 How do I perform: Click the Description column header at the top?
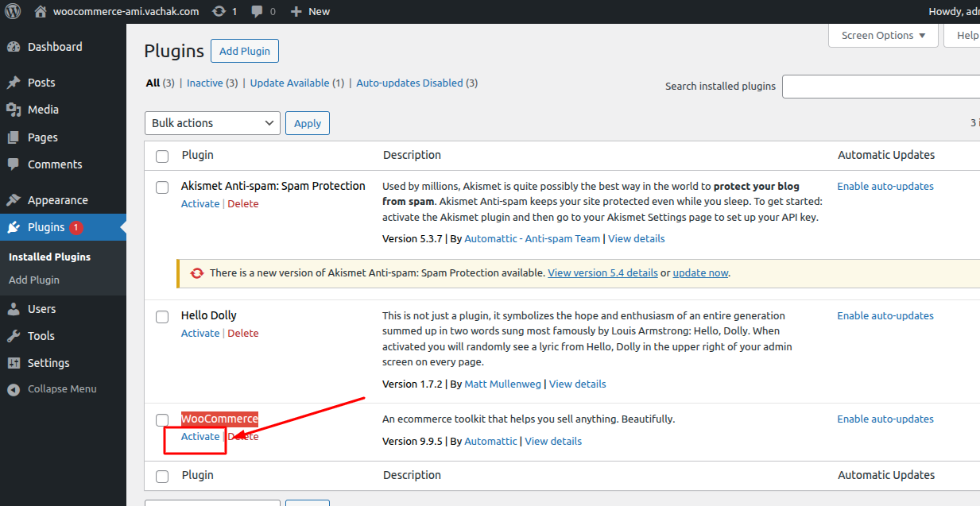coord(412,155)
